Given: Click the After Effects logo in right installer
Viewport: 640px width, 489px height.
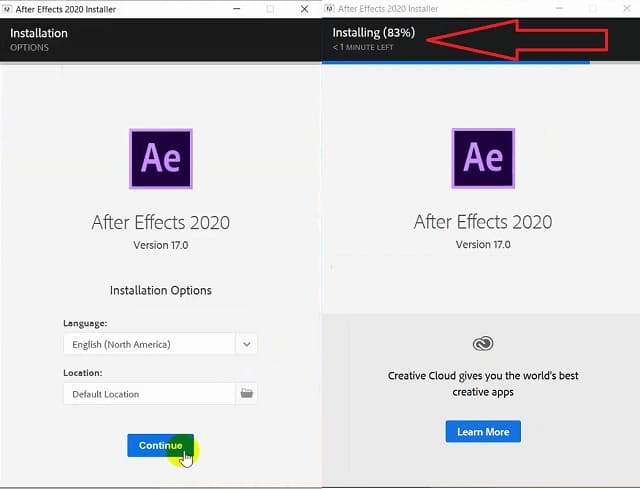Looking at the screenshot, I should [483, 158].
